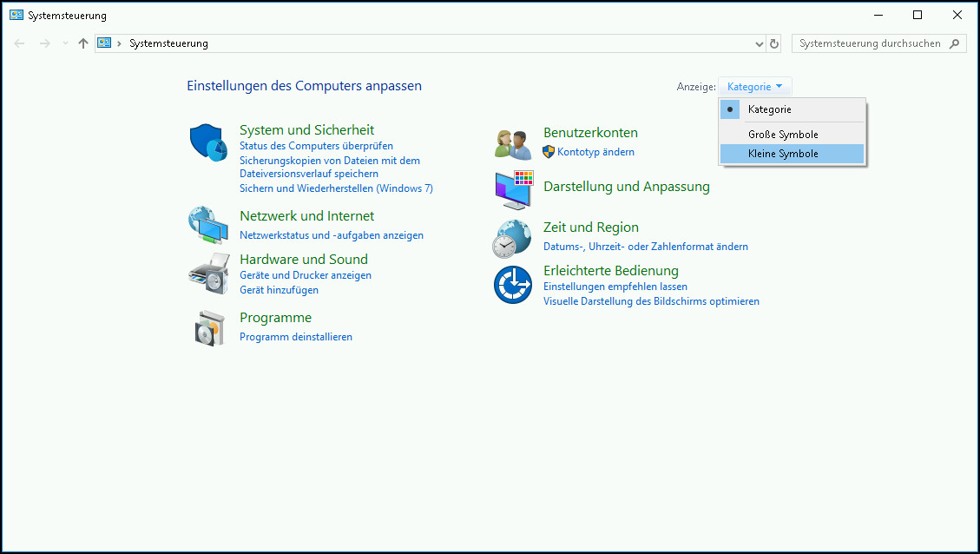This screenshot has width=980, height=554.
Task: Open the Darstellung und Anpassung monitor icon
Action: 512,189
